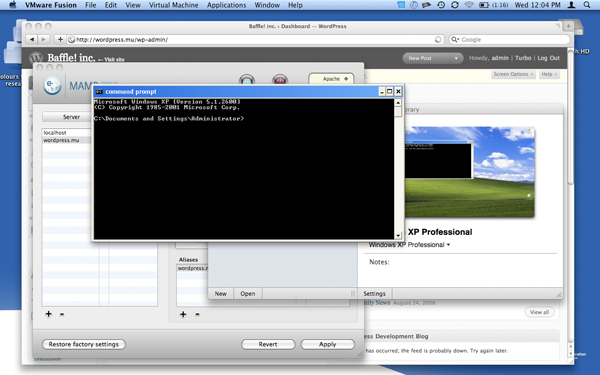600x375 pixels.
Task: Click the Revert button in MAMP
Action: pos(268,344)
